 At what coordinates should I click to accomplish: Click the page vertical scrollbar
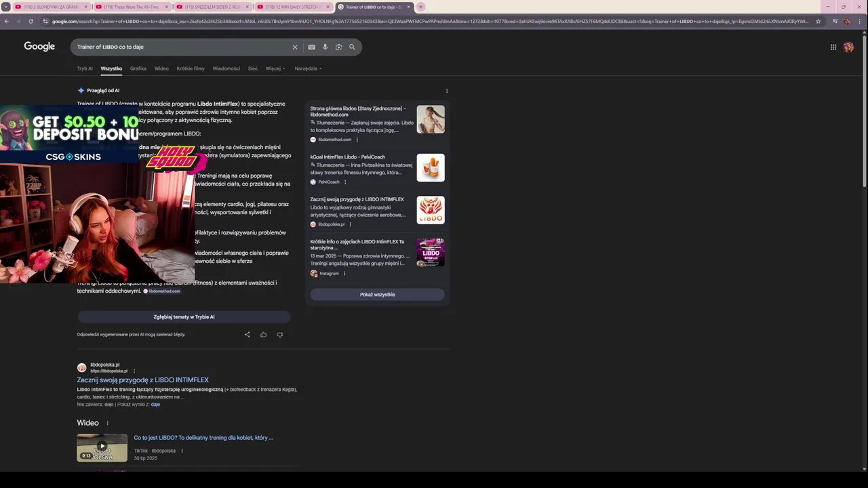[864, 112]
